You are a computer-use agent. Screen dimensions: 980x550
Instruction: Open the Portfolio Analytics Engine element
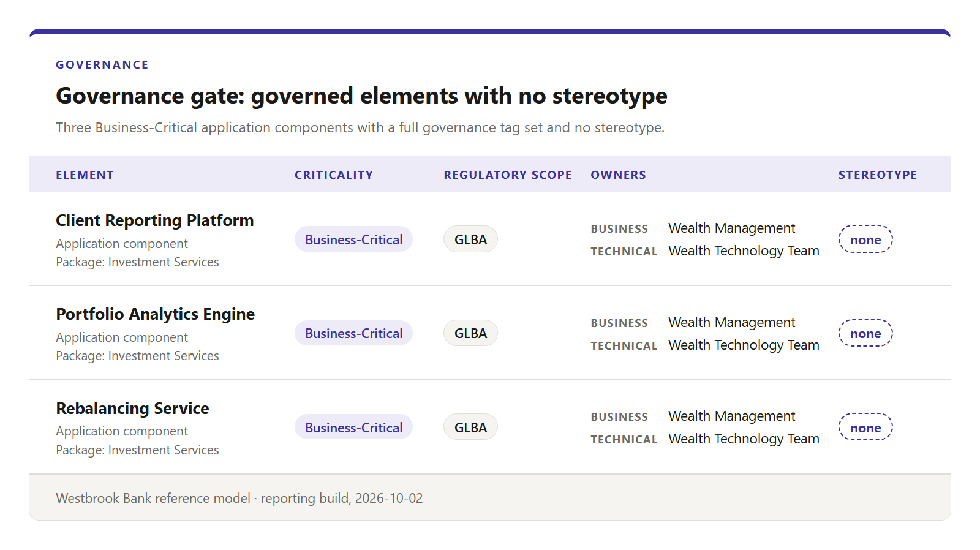[x=155, y=314]
